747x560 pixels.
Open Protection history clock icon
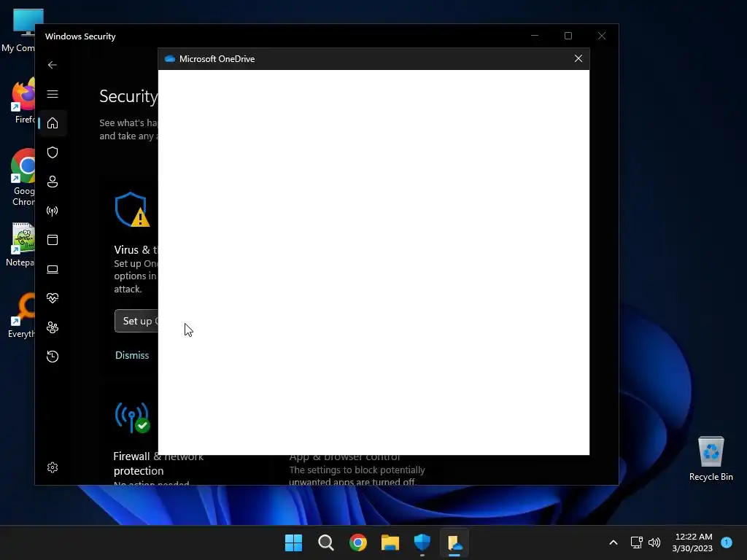coord(53,357)
